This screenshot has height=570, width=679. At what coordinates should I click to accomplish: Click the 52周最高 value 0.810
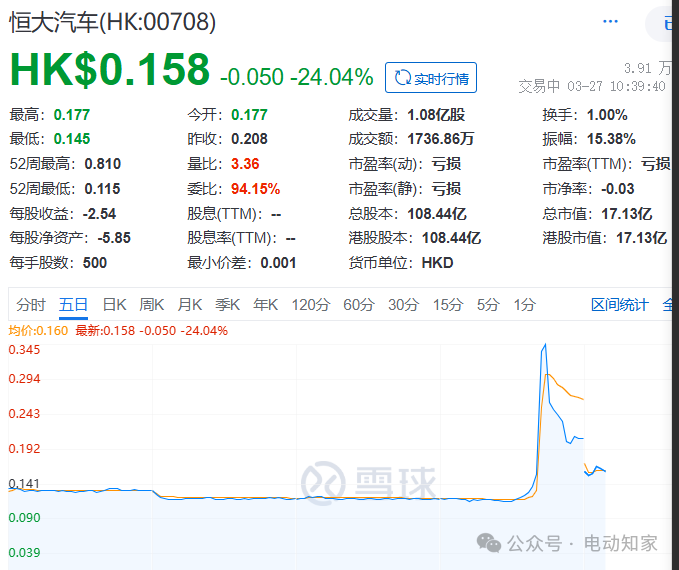pyautogui.click(x=103, y=164)
